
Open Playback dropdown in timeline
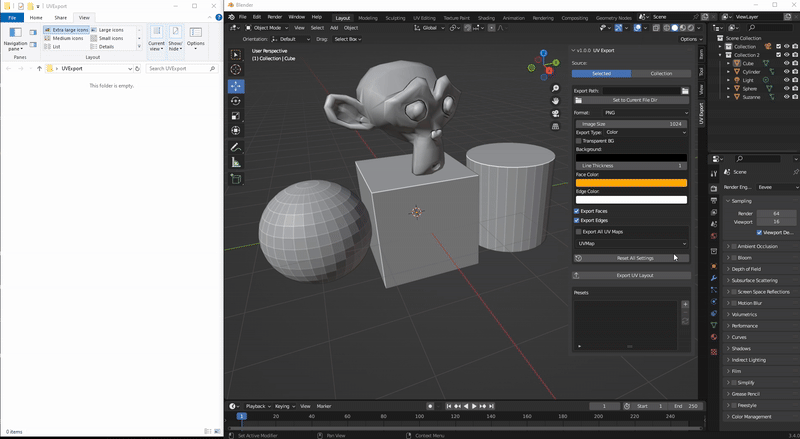coord(258,406)
